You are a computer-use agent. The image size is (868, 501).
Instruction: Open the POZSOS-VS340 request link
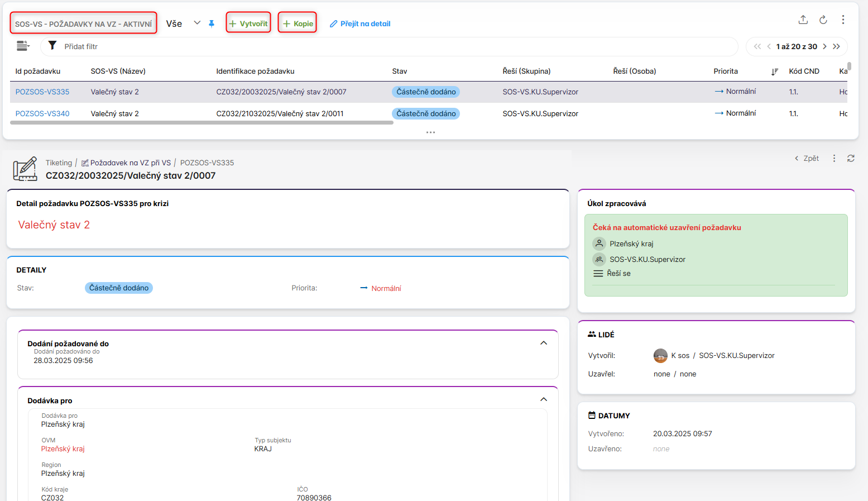click(42, 113)
